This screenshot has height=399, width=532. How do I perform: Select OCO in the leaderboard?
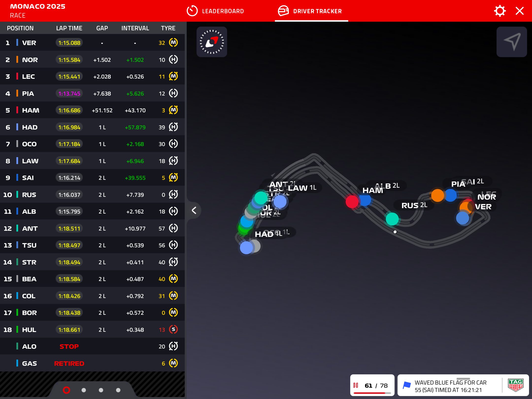click(92, 144)
